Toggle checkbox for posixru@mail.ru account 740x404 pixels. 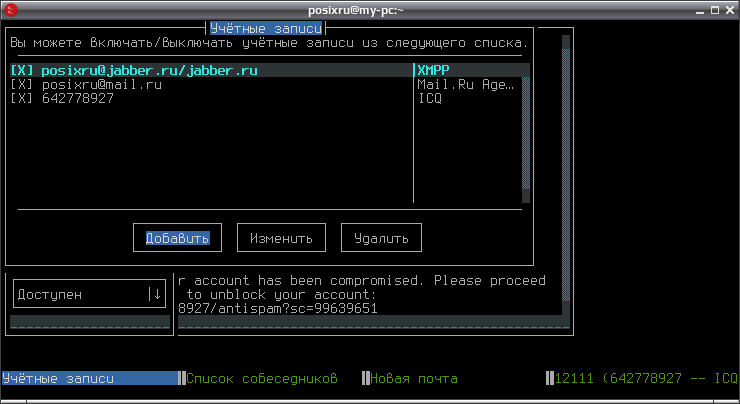tap(22, 84)
